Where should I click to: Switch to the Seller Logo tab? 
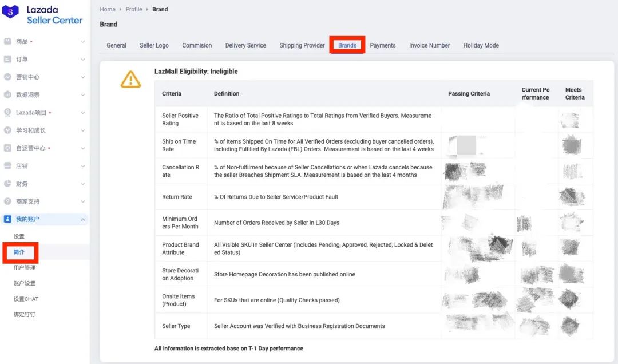(x=154, y=45)
